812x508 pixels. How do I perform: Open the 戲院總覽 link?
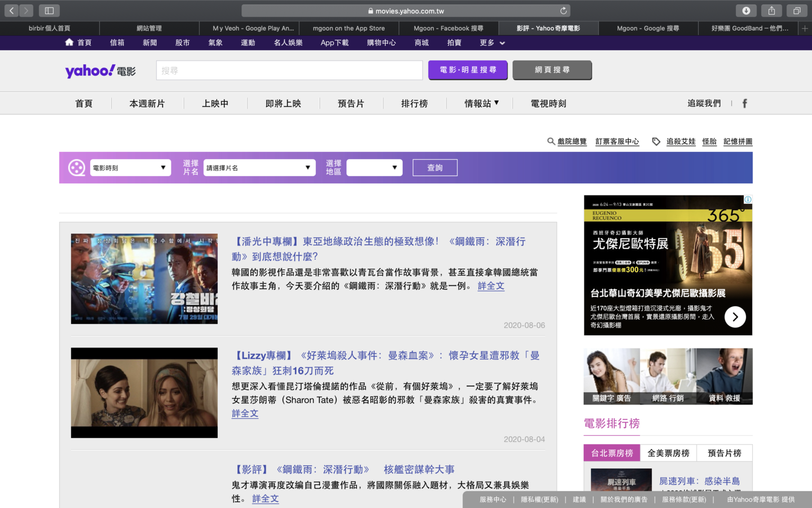click(x=572, y=142)
